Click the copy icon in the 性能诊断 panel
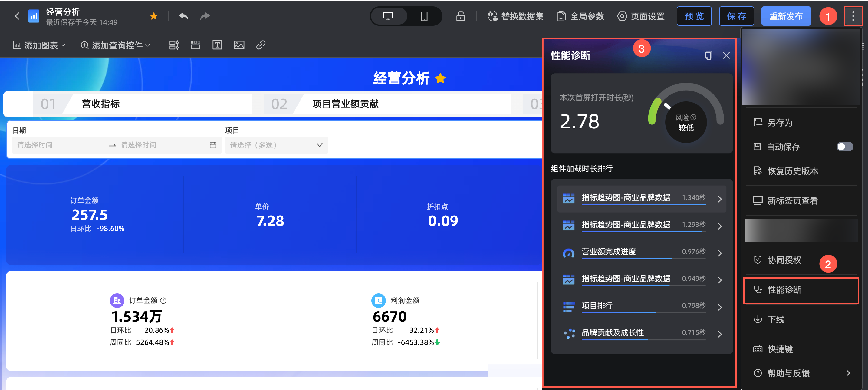The image size is (868, 390). 708,55
